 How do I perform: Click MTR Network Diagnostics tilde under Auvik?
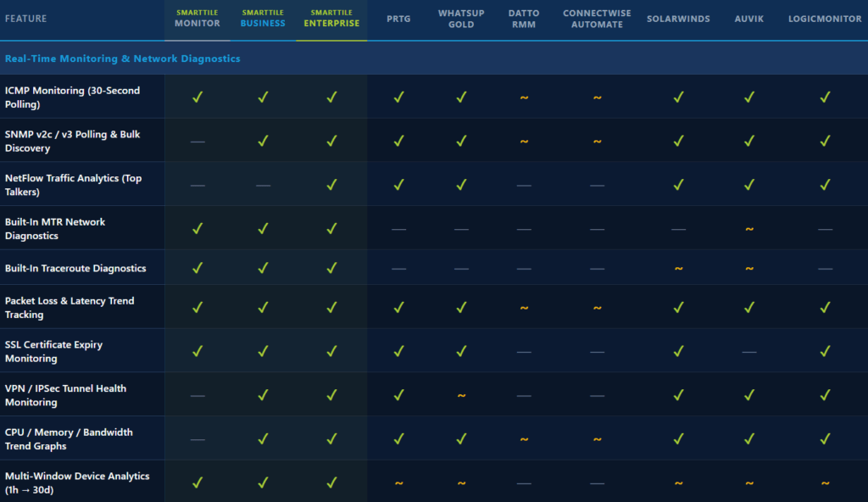pyautogui.click(x=749, y=229)
